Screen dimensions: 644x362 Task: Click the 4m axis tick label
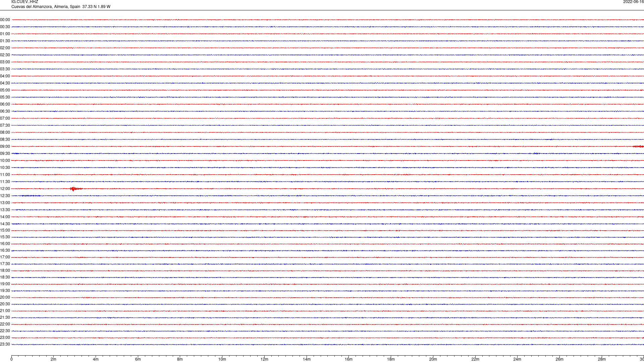click(96, 359)
